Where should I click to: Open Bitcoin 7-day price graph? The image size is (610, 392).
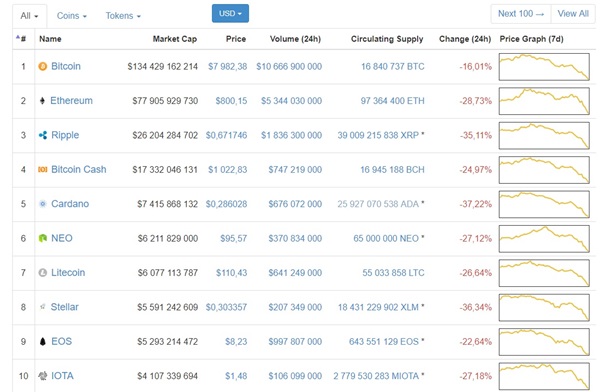(544, 67)
